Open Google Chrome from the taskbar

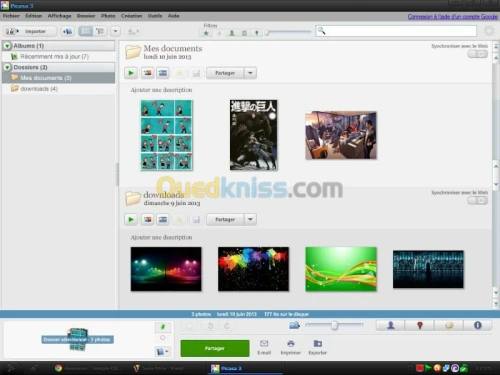[88, 368]
